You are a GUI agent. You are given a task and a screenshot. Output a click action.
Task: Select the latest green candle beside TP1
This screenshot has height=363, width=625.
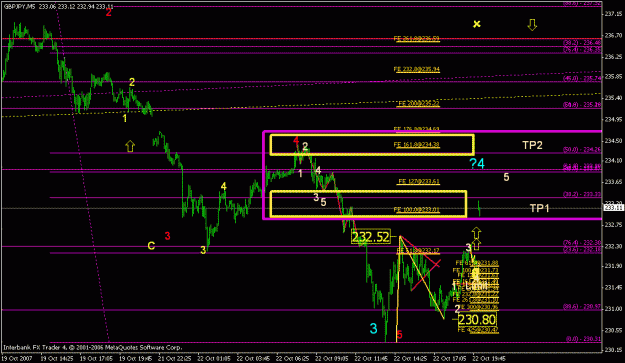(x=479, y=208)
